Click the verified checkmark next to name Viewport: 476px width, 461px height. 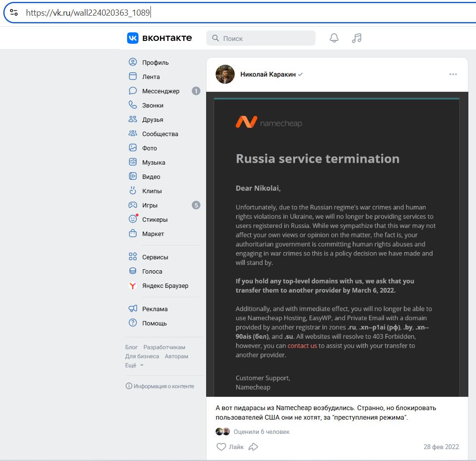click(300, 74)
